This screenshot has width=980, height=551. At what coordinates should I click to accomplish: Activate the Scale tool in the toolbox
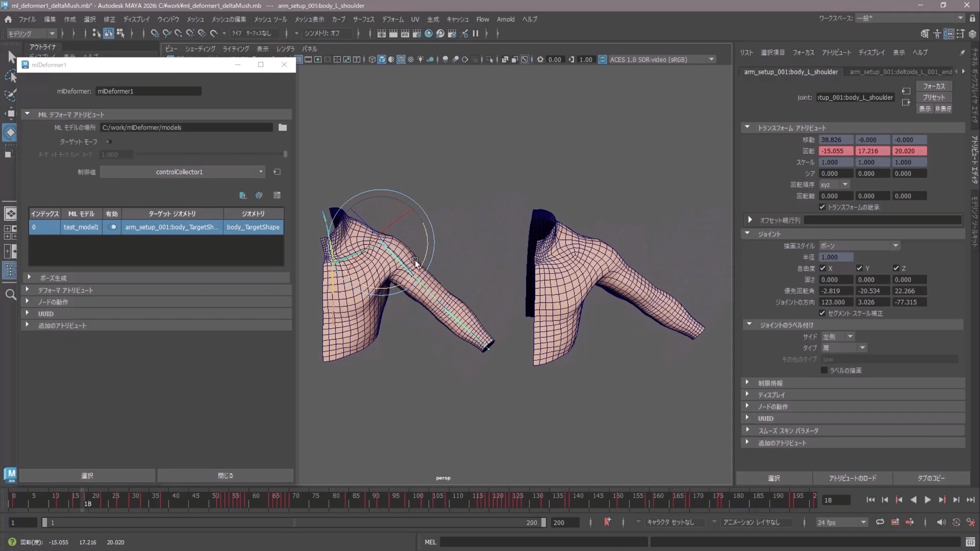[x=10, y=151]
